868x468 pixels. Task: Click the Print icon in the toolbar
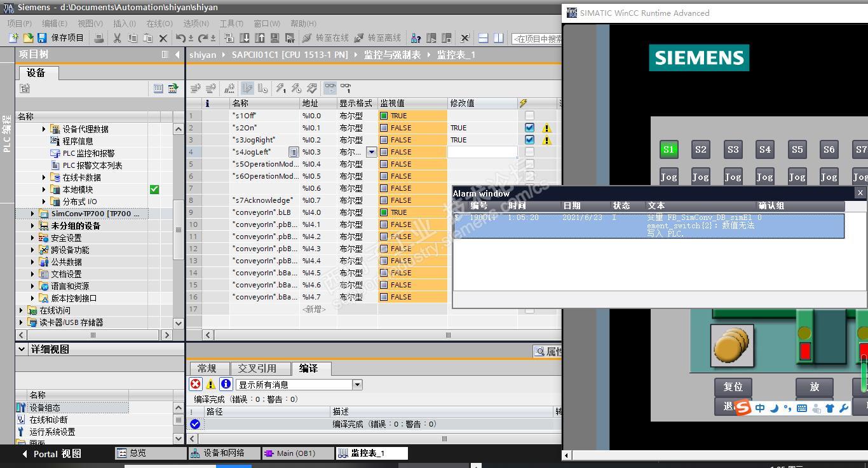click(x=98, y=38)
